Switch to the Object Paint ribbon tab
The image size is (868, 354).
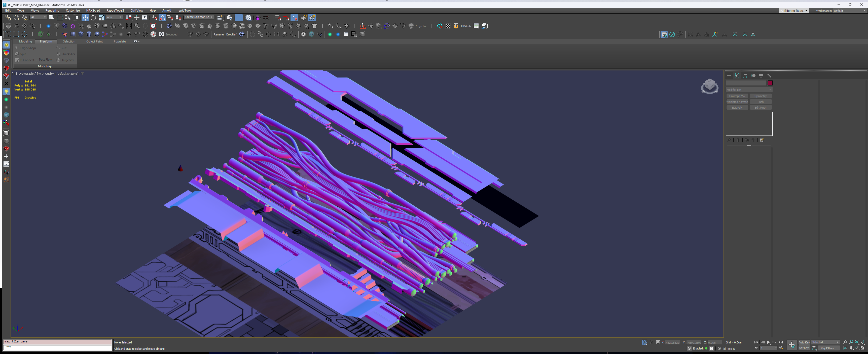[x=94, y=41]
